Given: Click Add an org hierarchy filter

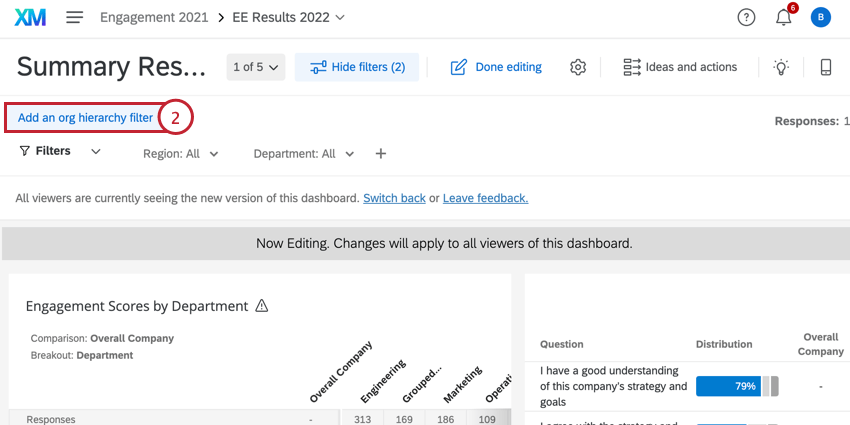Looking at the screenshot, I should pyautogui.click(x=85, y=118).
